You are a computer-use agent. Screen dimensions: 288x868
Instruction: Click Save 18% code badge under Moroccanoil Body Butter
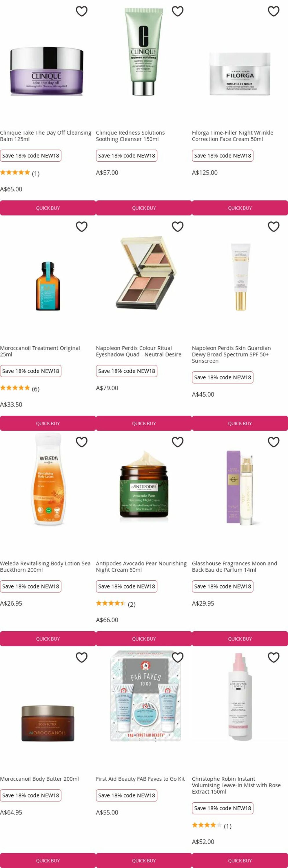point(31,795)
